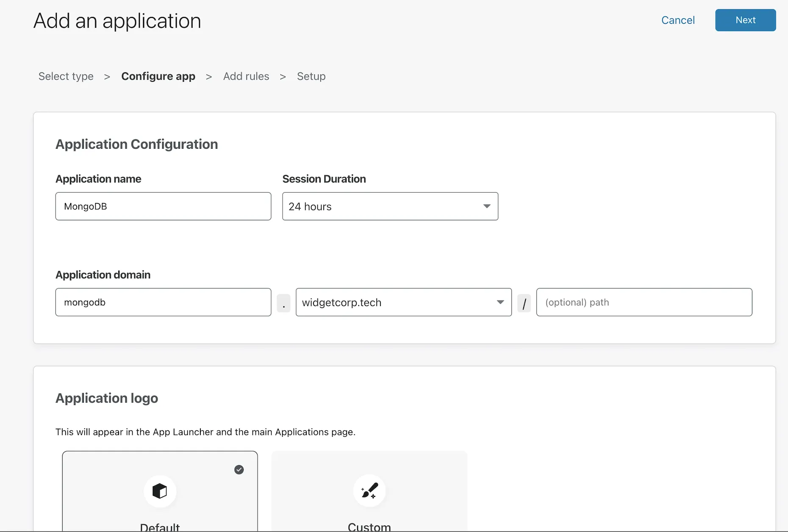Screen dimensions: 788x532
Task: Click the Application Configuration heading
Action: coord(136,144)
